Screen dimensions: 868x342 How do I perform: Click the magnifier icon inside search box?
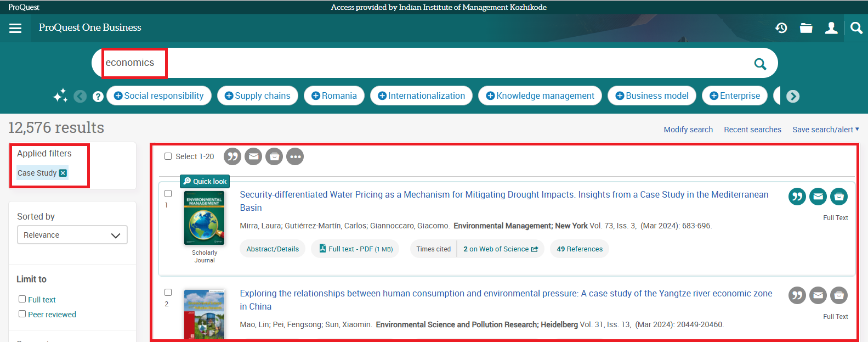click(760, 64)
